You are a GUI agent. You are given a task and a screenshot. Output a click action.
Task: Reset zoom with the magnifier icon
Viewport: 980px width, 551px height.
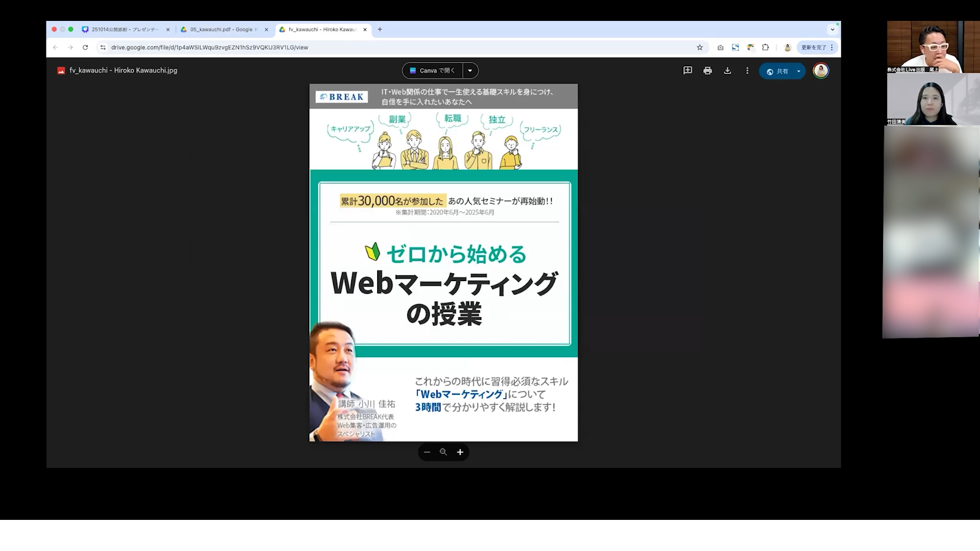tap(444, 452)
